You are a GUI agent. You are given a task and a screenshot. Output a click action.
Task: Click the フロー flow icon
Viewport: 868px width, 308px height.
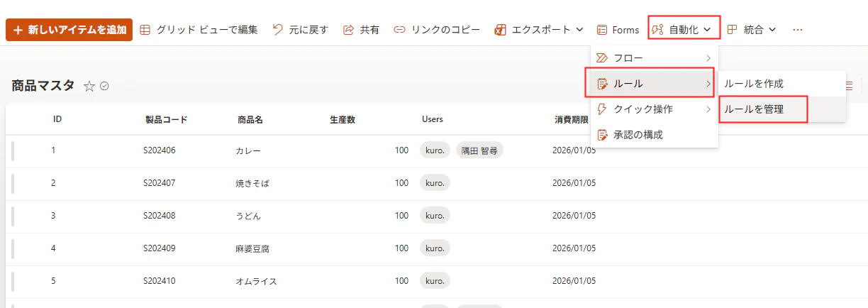click(603, 57)
